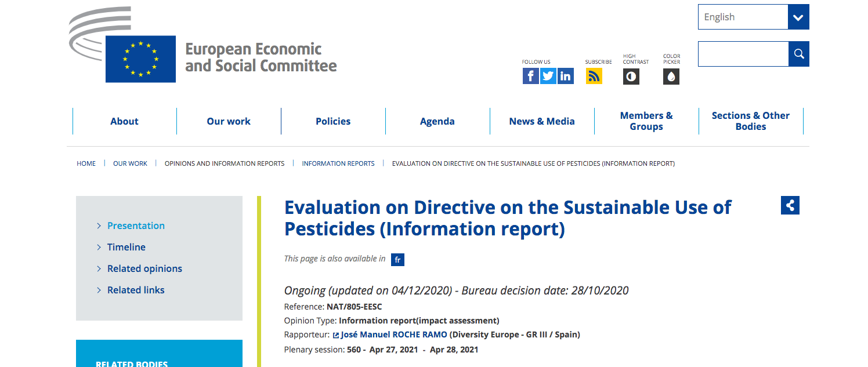868x367 pixels.
Task: Expand Related opinions in sidebar
Action: pos(144,268)
